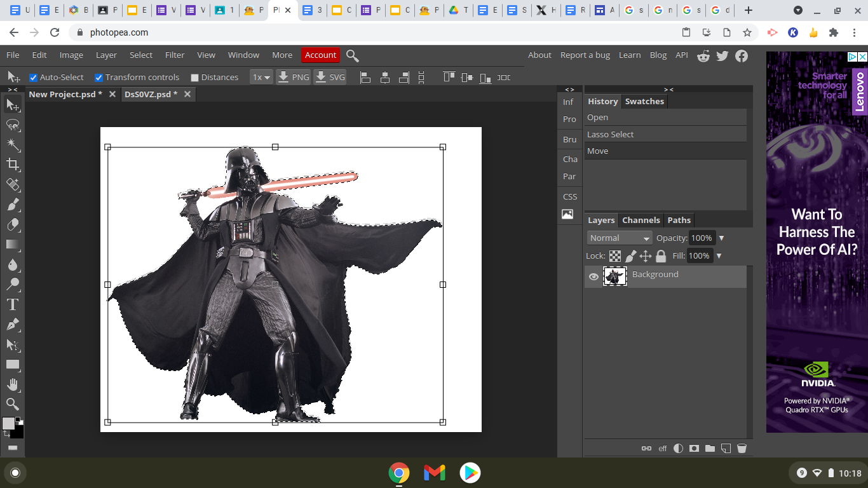Toggle lock image pixels brush icon

(630, 256)
